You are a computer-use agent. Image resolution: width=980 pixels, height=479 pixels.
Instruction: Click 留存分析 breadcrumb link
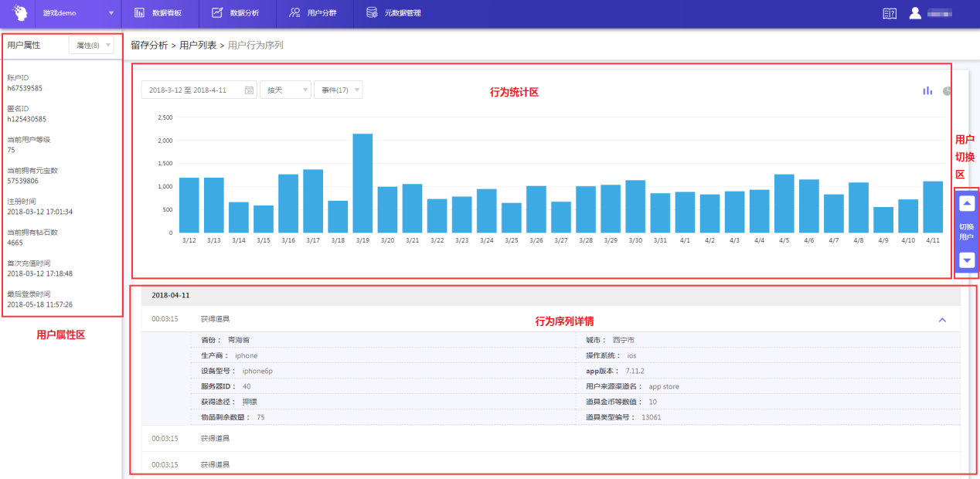click(149, 46)
